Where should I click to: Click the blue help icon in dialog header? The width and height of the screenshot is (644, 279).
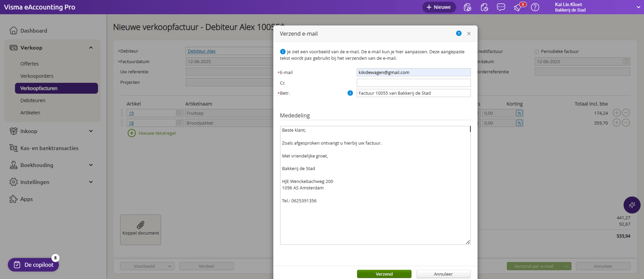coord(458,33)
